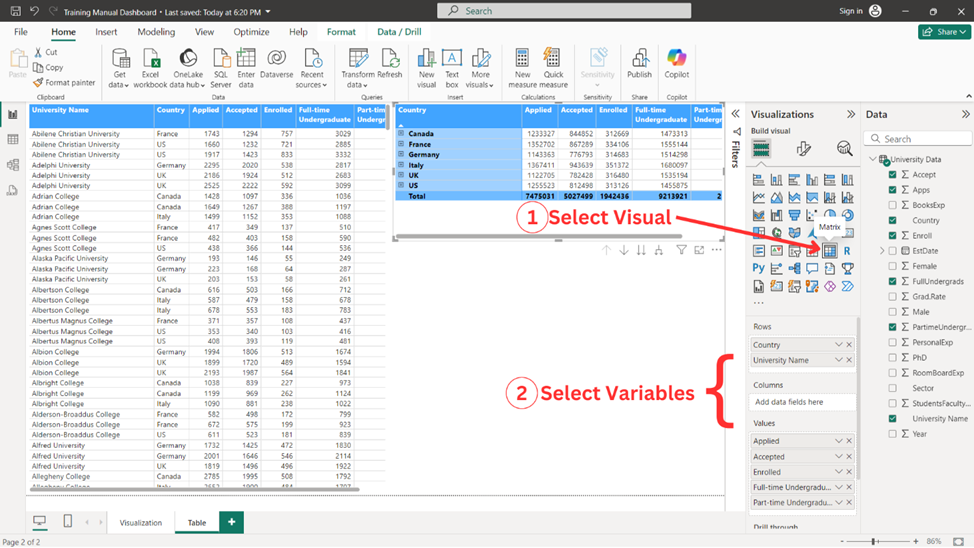Open the Modeling ribbon tab
Viewport: 974px width, 548px height.
click(156, 32)
